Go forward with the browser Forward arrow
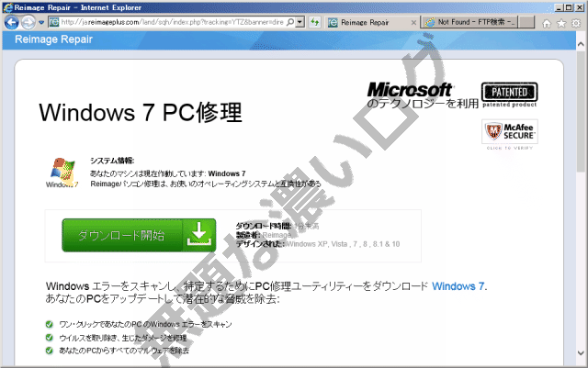The width and height of the screenshot is (588, 368). click(28, 23)
